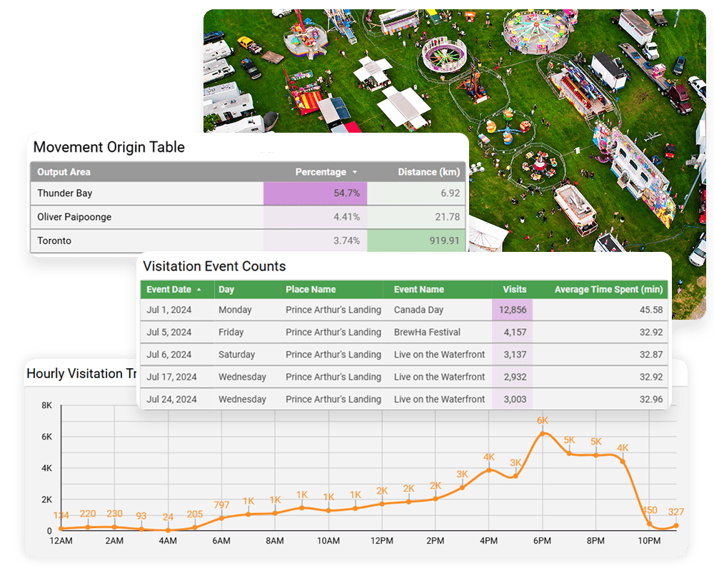This screenshot has width=714, height=588.
Task: Click the BrewHa Festival event name
Action: tap(427, 332)
